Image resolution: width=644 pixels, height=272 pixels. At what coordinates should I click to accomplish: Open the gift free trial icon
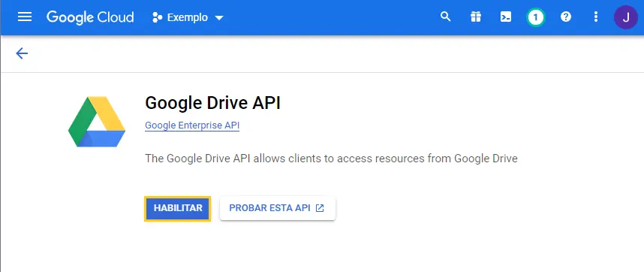tap(476, 17)
